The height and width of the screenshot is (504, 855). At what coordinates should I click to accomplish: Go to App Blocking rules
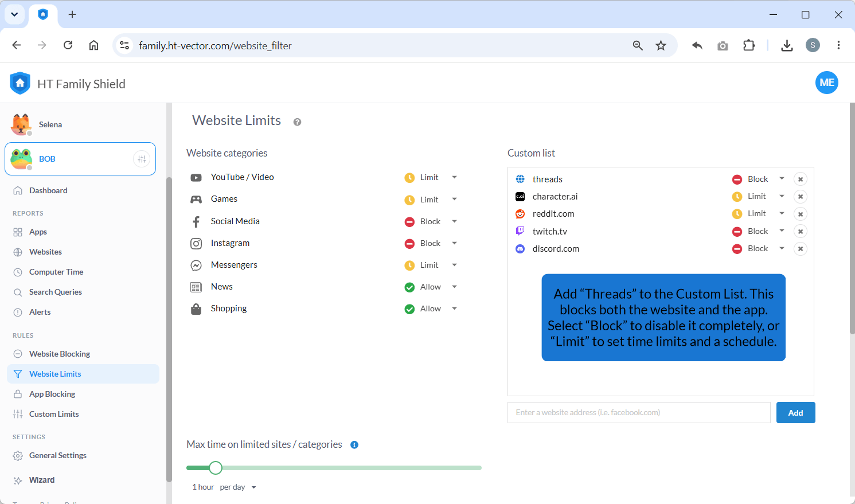pyautogui.click(x=52, y=394)
